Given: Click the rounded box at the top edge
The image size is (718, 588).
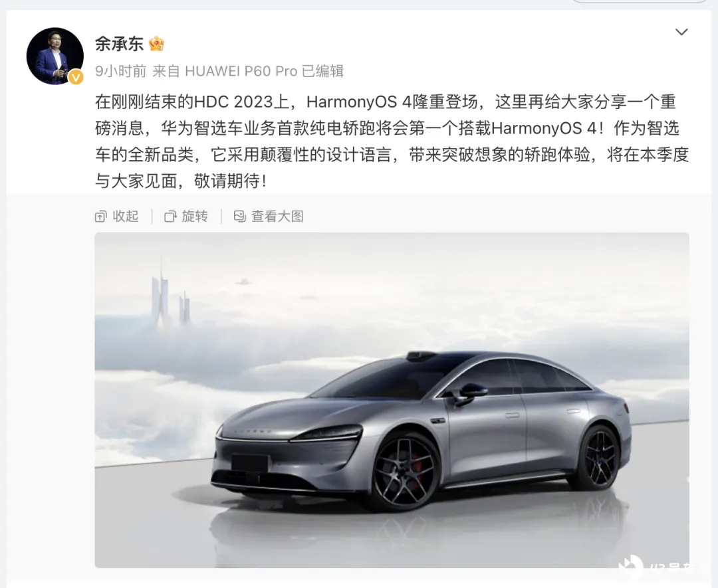Looking at the screenshot, I should tap(640, 1).
